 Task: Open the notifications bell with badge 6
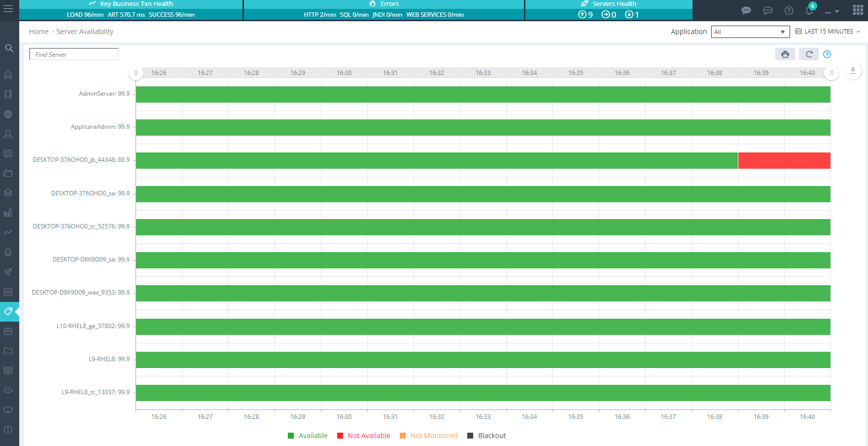(x=809, y=10)
